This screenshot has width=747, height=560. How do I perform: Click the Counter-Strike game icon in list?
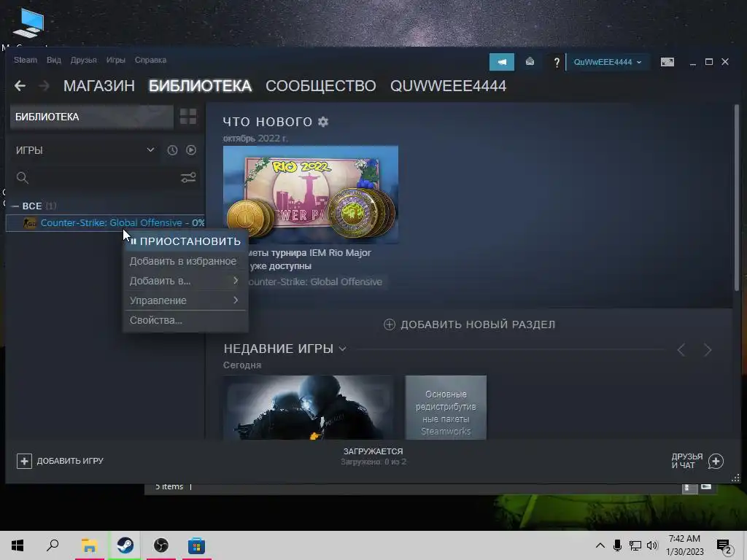(29, 223)
